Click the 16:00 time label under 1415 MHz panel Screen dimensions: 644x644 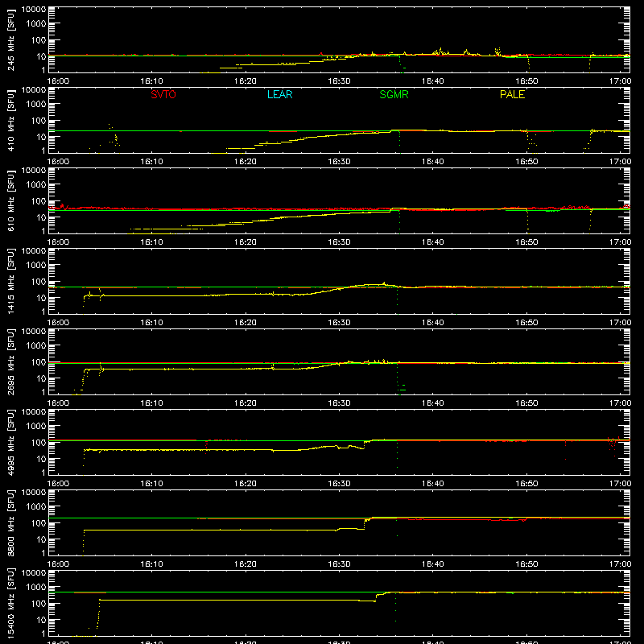[58, 323]
